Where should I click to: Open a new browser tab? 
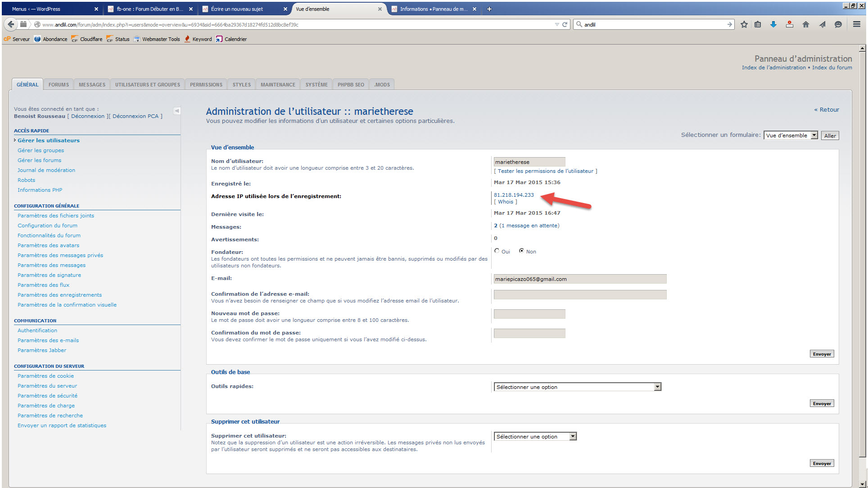point(489,9)
